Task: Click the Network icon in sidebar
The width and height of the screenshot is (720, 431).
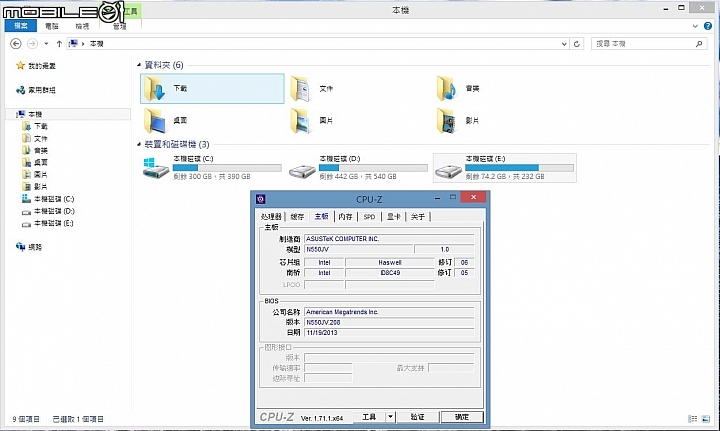Action: [x=20, y=246]
